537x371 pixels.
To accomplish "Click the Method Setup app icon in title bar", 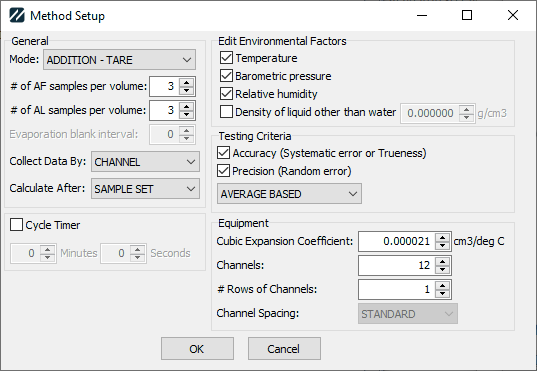I will pos(17,15).
